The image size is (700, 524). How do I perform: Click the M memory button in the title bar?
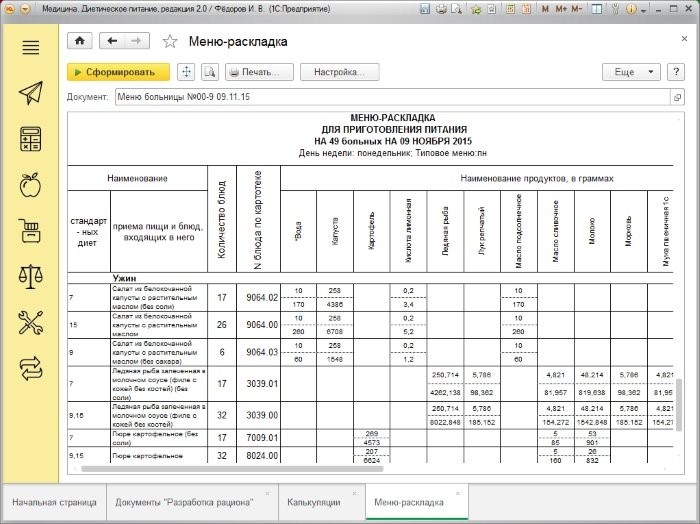(545, 8)
